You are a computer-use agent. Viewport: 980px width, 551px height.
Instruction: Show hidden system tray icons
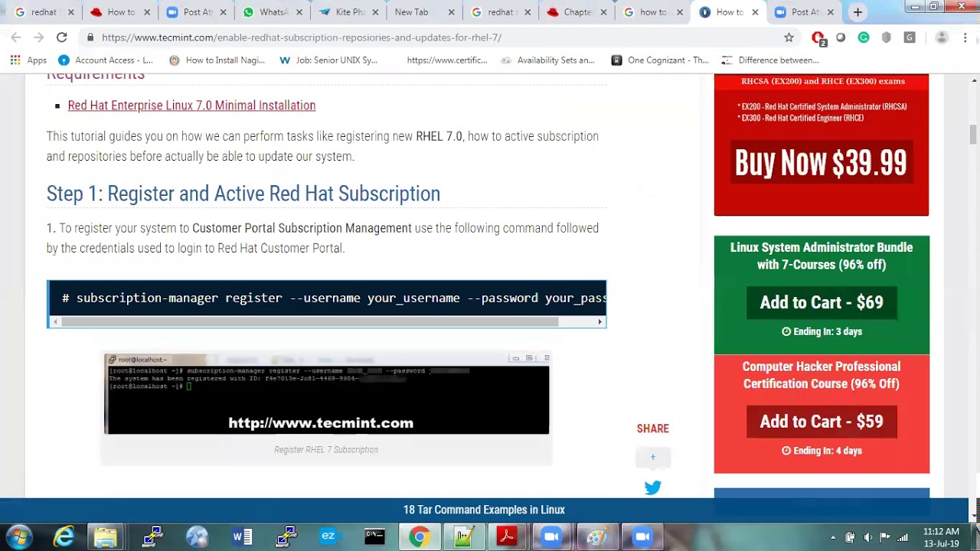point(833,537)
